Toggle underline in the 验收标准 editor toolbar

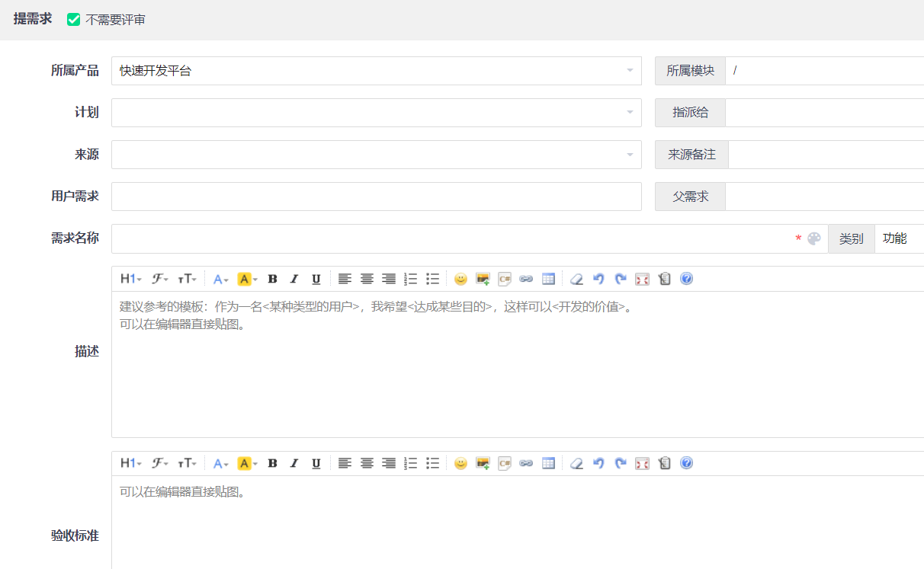point(316,463)
